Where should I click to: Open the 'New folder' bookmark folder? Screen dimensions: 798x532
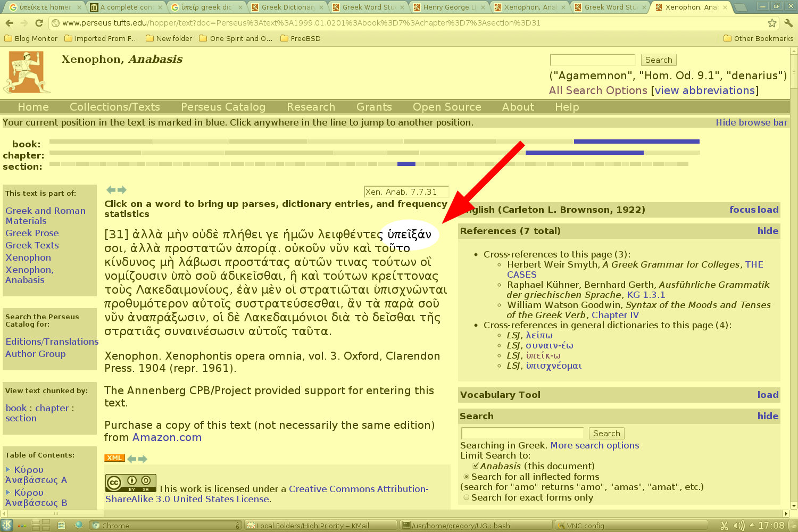[169, 38]
